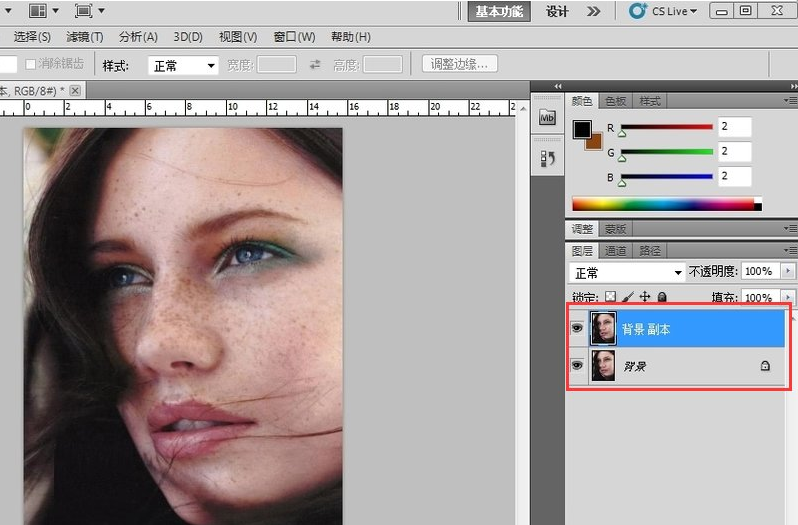Viewport: 798px width, 525px height.
Task: Click the lock image pixels brush icon
Action: tap(628, 297)
